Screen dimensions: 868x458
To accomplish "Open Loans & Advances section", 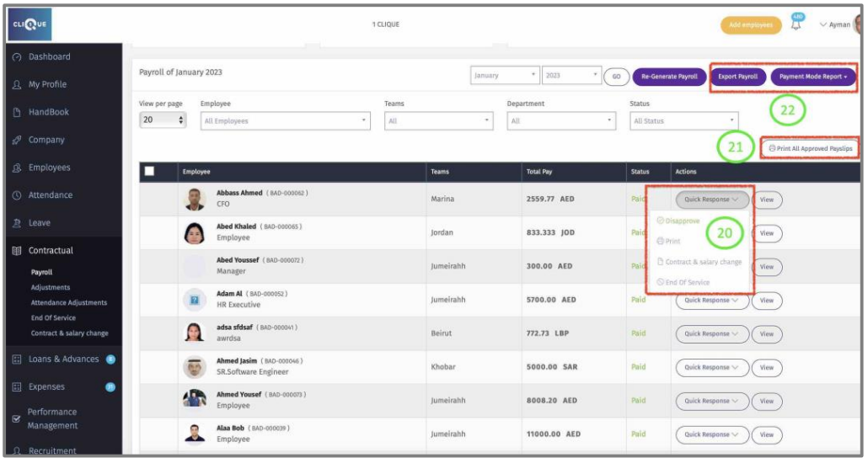I will click(x=63, y=359).
